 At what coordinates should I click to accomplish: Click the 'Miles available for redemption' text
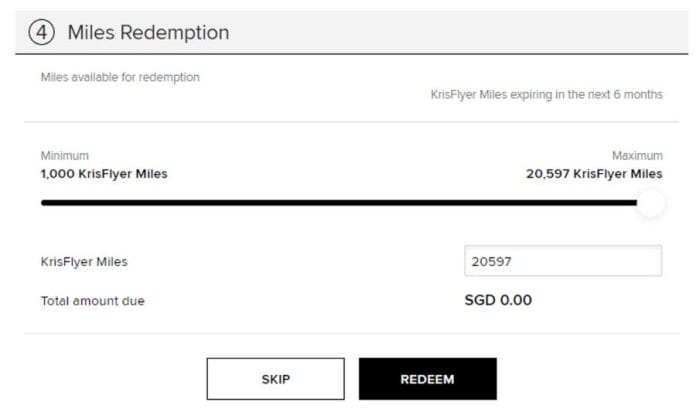coord(120,77)
